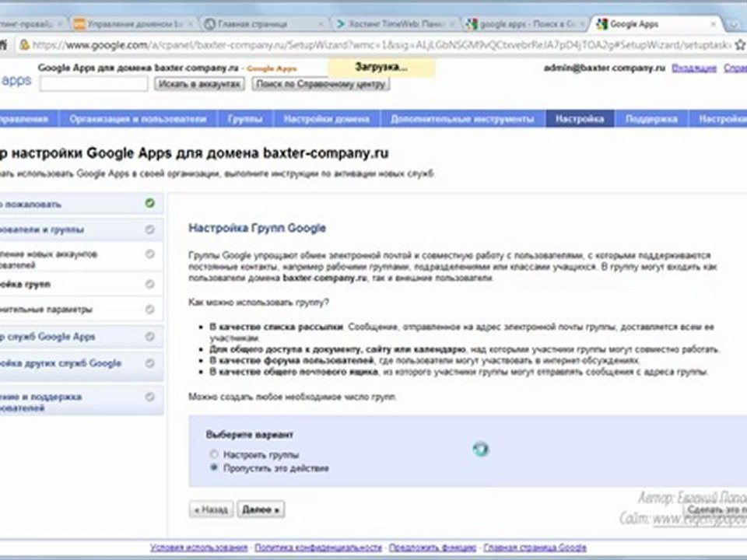Click the 'Как можно использовать группу?' text
Image resolution: width=747 pixels, height=560 pixels.
[258, 302]
